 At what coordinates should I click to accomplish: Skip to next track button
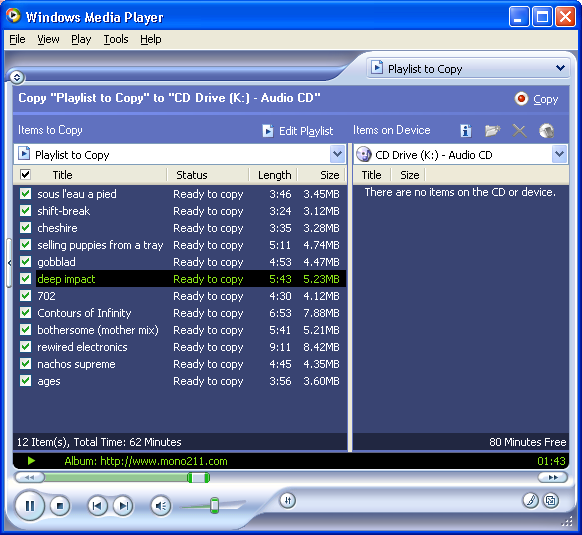(123, 506)
